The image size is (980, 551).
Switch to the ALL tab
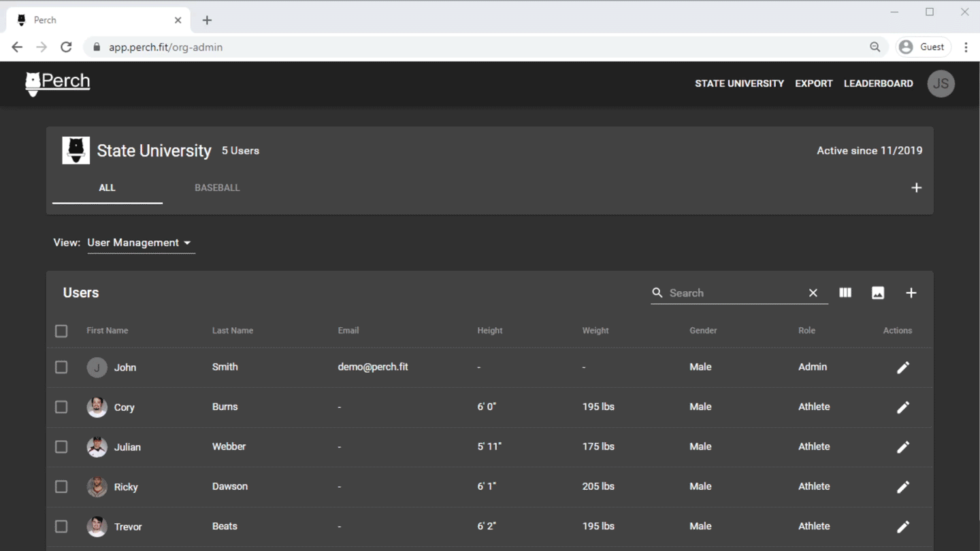click(x=108, y=188)
